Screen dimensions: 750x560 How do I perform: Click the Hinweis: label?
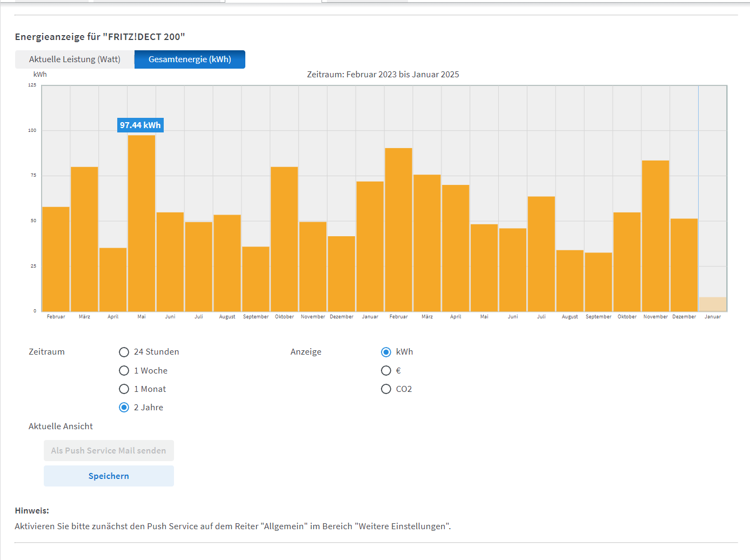pos(32,511)
